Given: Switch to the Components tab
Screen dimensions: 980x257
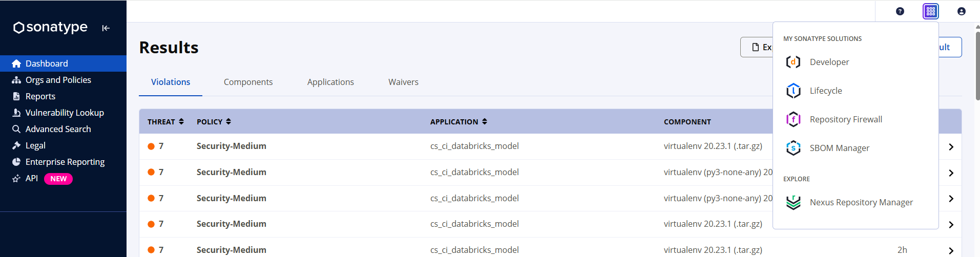Looking at the screenshot, I should coord(248,82).
